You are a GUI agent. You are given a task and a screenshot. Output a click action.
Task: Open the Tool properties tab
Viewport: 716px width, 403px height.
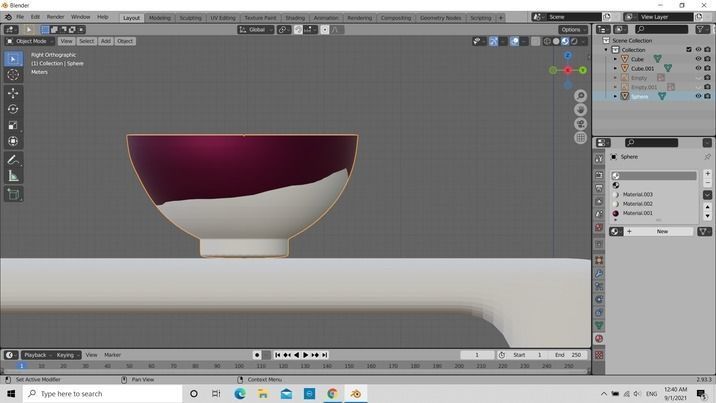point(599,159)
